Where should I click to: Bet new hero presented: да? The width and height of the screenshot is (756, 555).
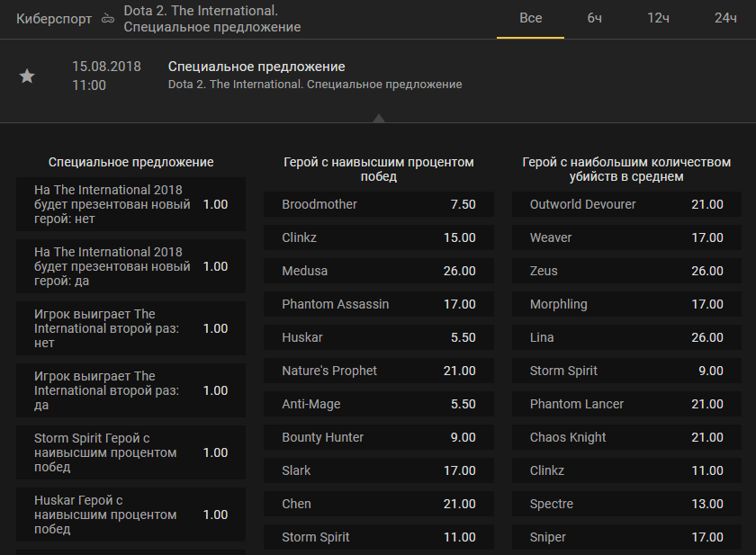130,266
